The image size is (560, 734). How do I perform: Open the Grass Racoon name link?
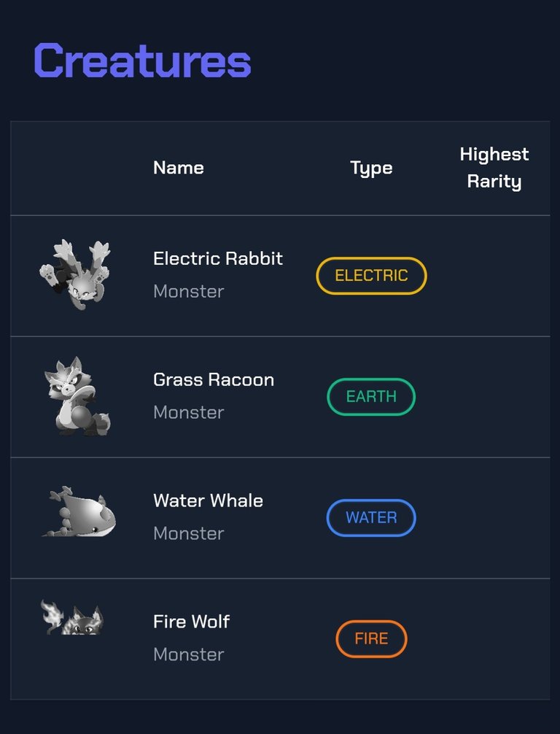tap(214, 379)
